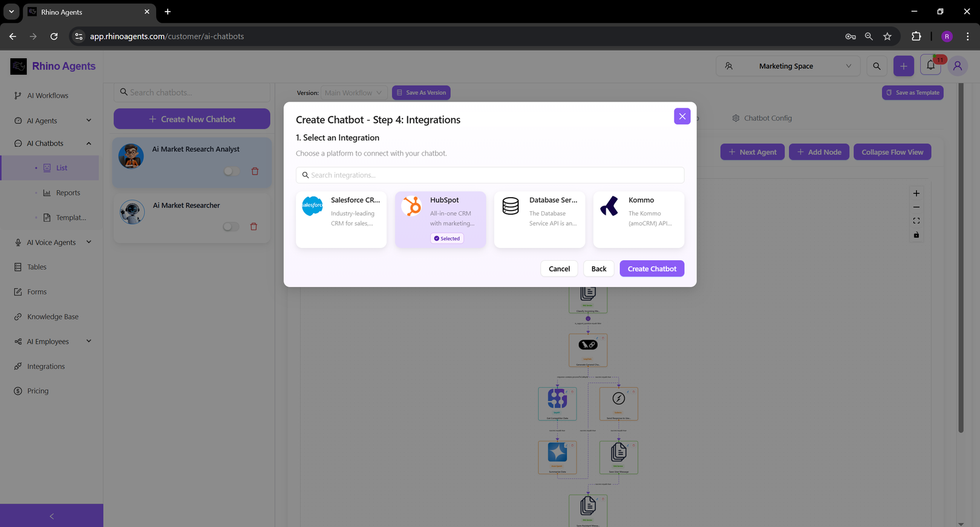
Task: Click the page vertical scrollbar
Action: [x=960, y=258]
